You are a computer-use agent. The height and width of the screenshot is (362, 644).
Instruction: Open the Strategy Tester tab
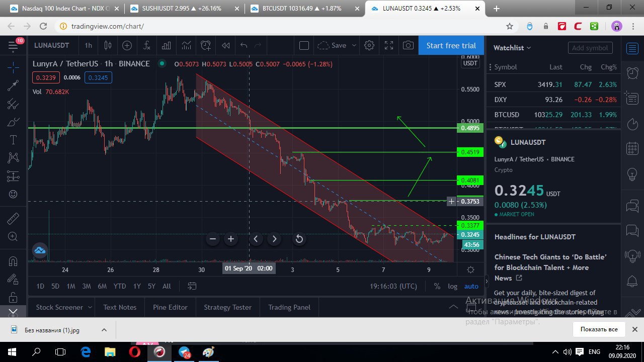[x=227, y=307]
